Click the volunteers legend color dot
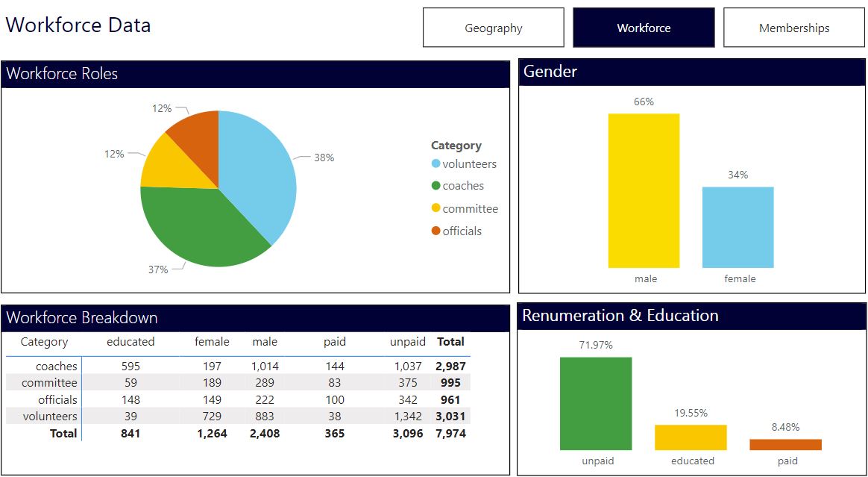This screenshot has height=477, width=868. 435,164
